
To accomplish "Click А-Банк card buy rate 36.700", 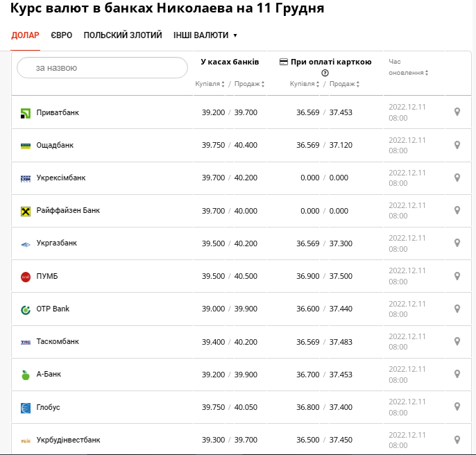I will pyautogui.click(x=308, y=375).
